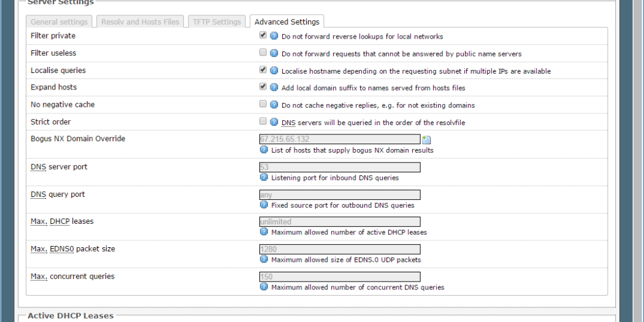Click the Bogus NX Domain Override input field
The height and width of the screenshot is (322, 644).
[x=340, y=139]
